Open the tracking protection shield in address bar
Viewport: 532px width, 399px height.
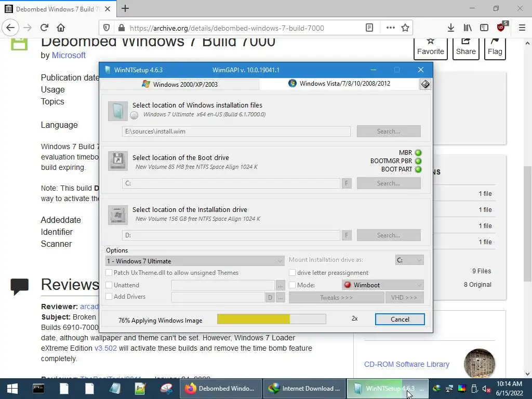click(x=107, y=28)
